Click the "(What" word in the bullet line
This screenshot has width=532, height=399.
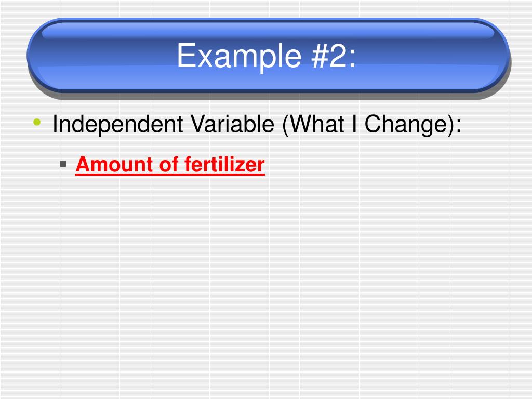(x=313, y=125)
